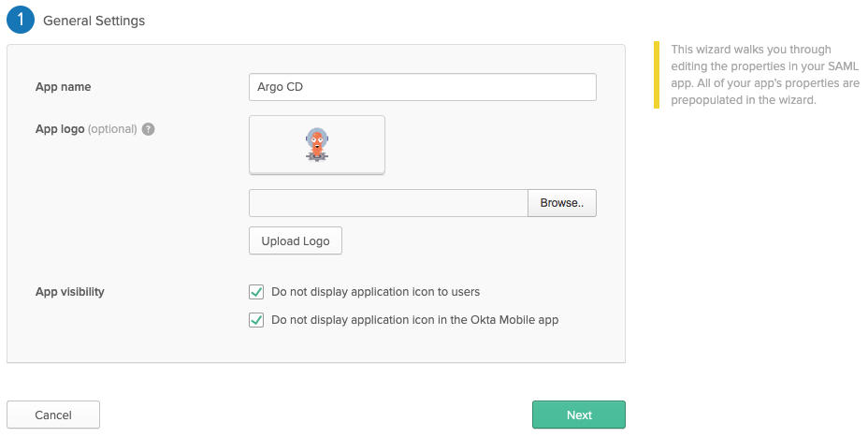868x437 pixels.
Task: Proceed with the green Next button
Action: click(x=578, y=415)
